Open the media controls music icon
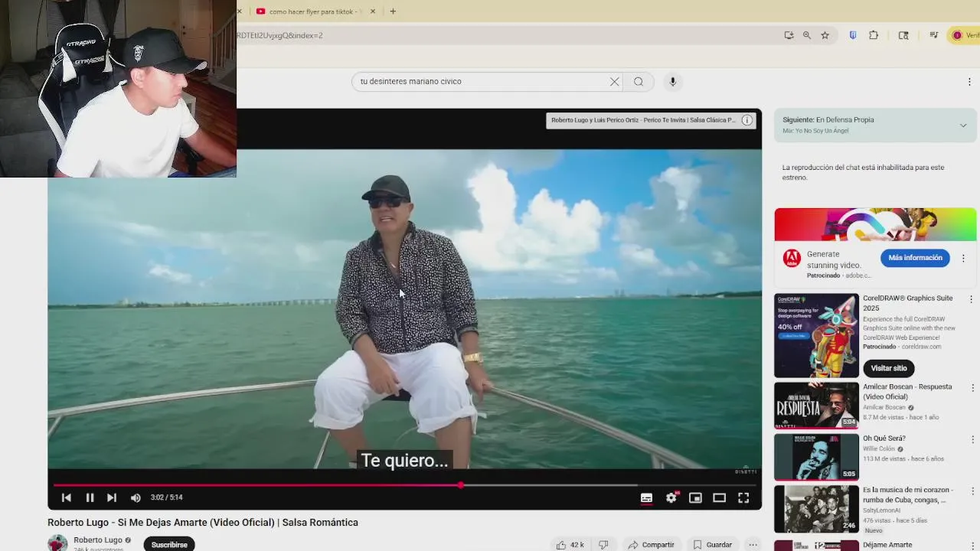Screen dimensions: 980x551 934,35
